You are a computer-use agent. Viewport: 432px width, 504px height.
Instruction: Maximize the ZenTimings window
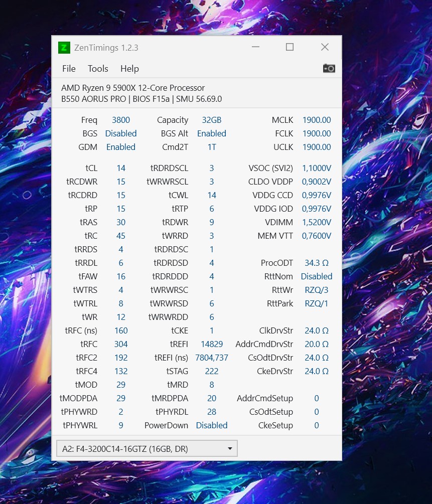(x=290, y=47)
